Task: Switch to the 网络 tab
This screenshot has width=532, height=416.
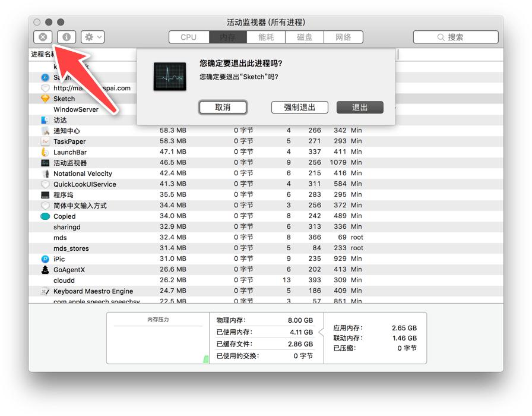Action: click(343, 37)
